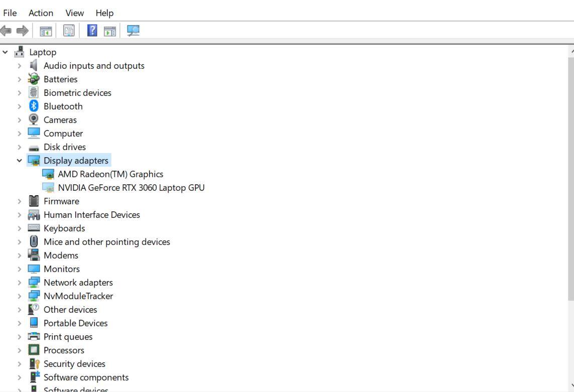Click the Cameras webcam icon
This screenshot has height=392, width=574.
click(34, 119)
